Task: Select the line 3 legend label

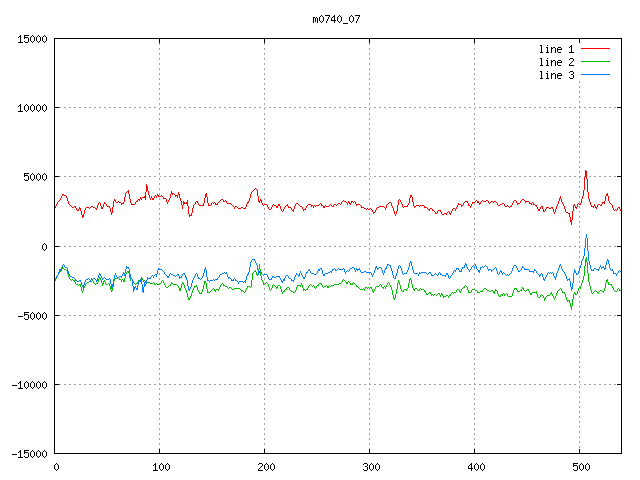Action: coord(556,75)
